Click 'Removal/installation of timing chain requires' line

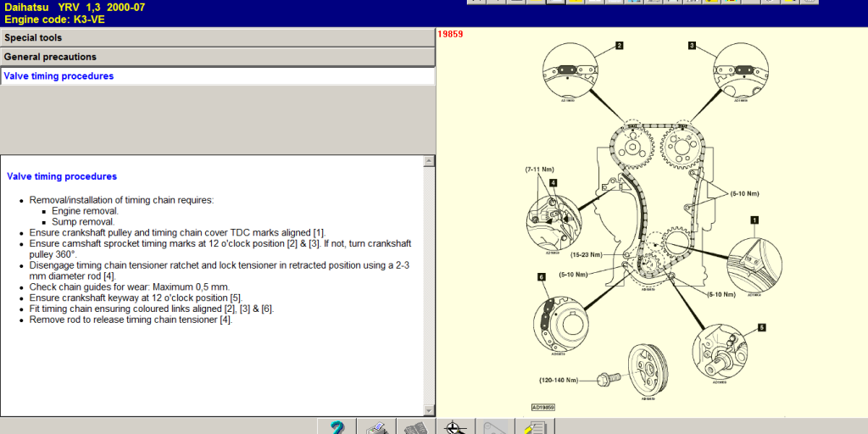point(121,200)
